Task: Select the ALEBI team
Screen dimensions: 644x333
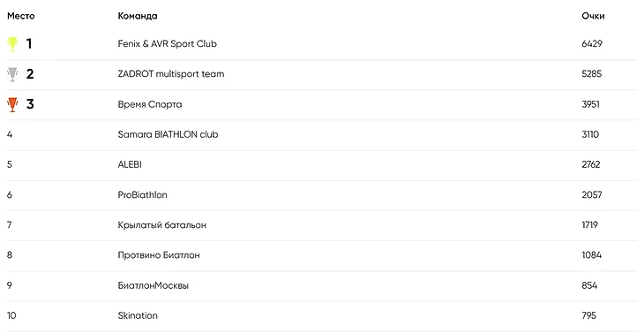Action: click(130, 164)
